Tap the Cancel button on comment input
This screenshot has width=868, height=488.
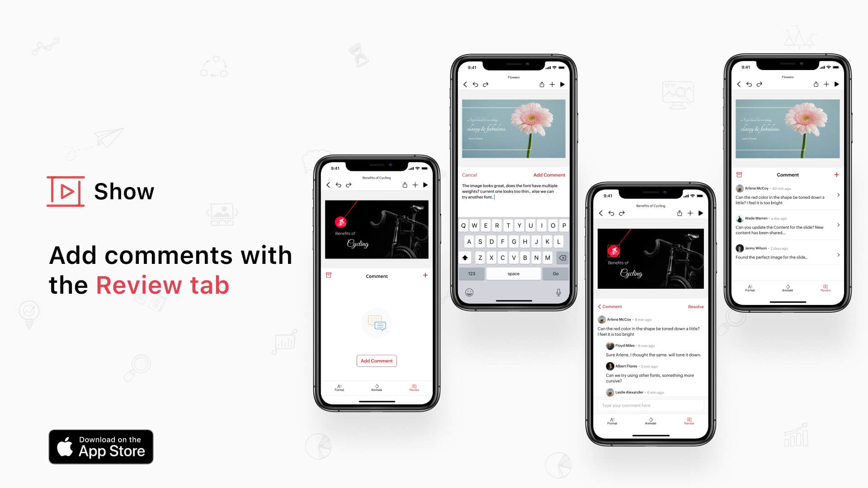pos(470,174)
